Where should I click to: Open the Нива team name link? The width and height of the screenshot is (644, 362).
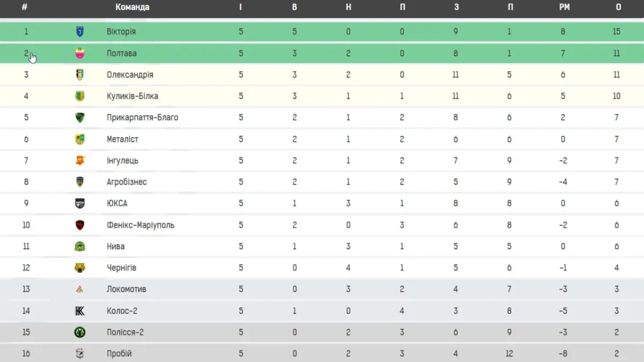click(115, 246)
